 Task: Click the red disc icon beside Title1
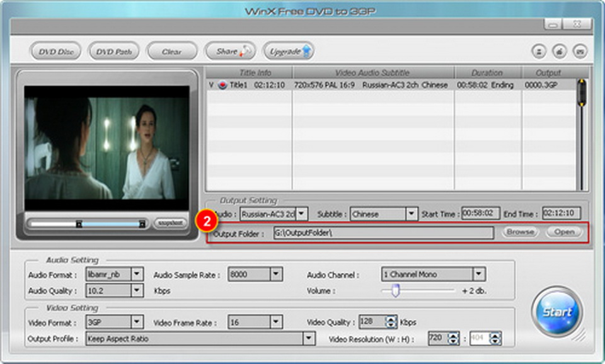(x=222, y=85)
